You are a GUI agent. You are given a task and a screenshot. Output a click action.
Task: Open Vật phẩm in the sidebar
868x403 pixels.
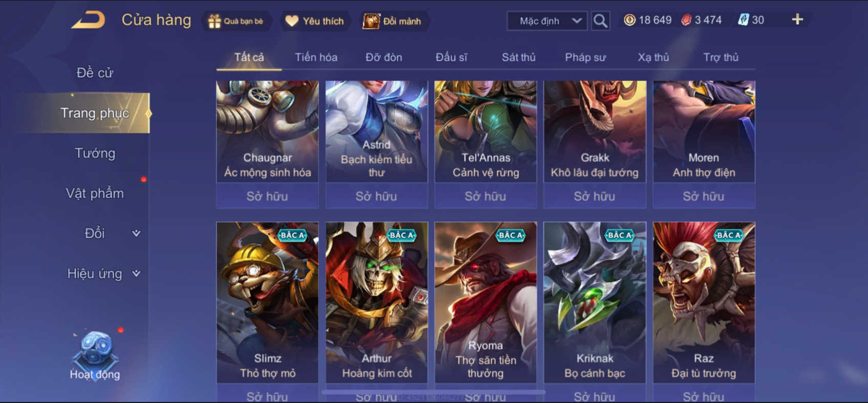point(95,193)
